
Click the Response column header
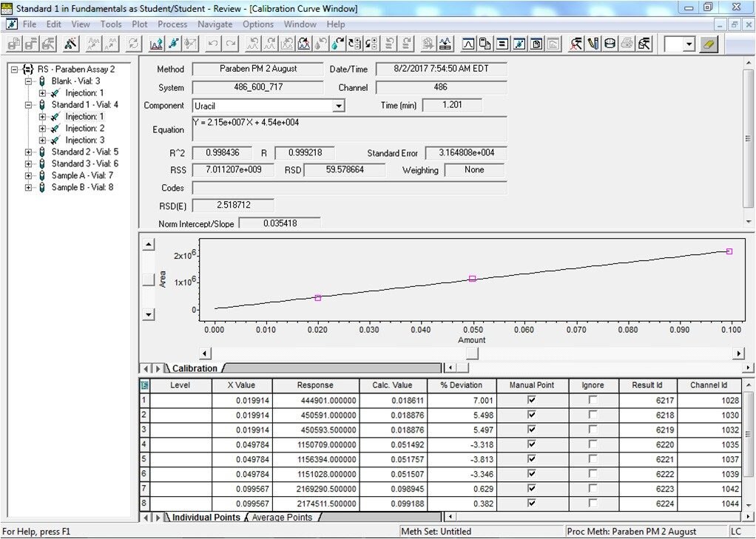click(x=315, y=385)
